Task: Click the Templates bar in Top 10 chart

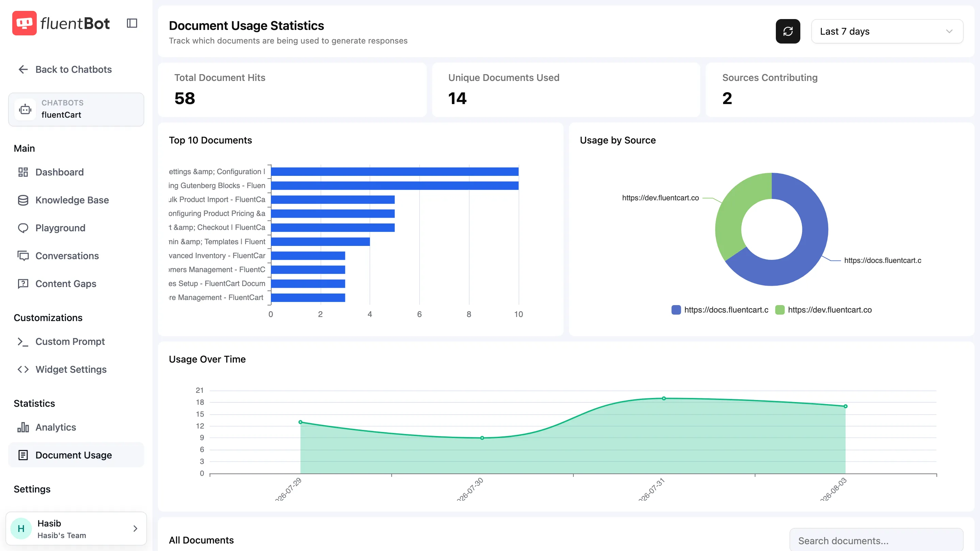Action: click(x=320, y=241)
